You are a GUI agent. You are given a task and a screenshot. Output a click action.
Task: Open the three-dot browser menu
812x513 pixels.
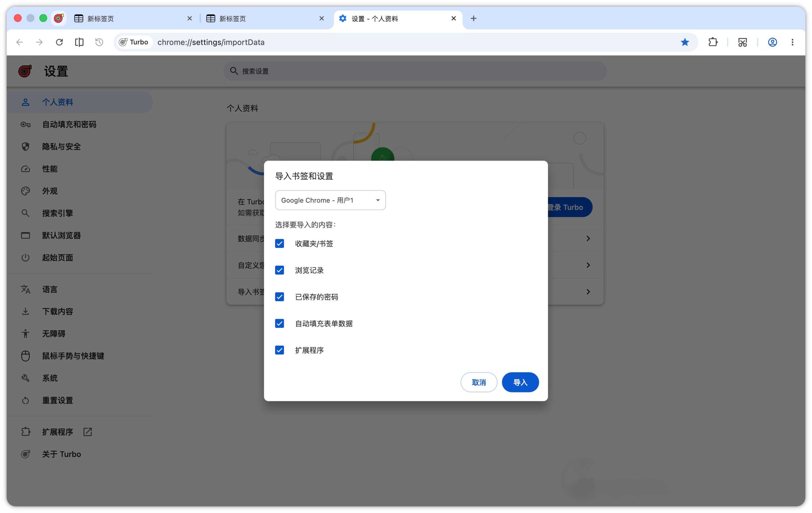(792, 42)
